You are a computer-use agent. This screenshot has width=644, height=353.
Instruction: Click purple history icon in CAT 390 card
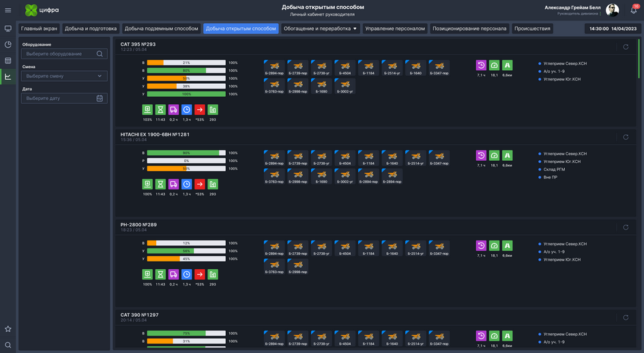pos(481,336)
